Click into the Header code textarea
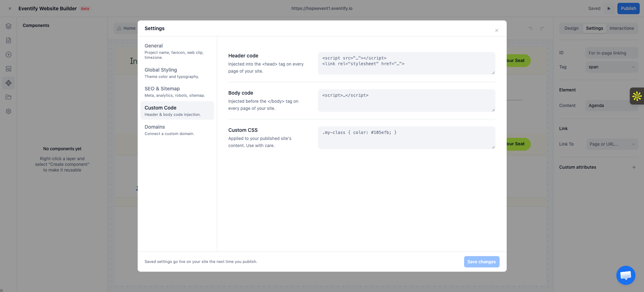 pos(406,63)
